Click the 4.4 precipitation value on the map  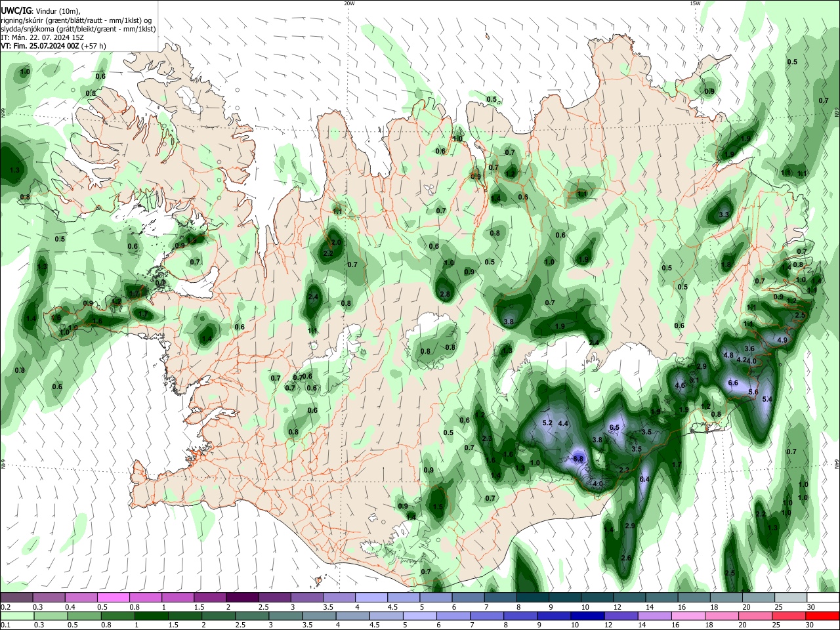coord(562,423)
